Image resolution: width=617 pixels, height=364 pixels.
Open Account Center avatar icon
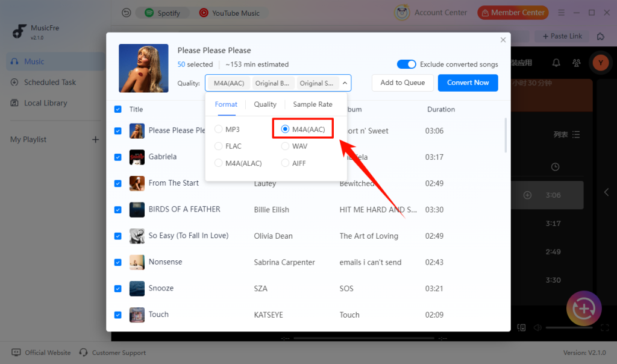pyautogui.click(x=402, y=13)
